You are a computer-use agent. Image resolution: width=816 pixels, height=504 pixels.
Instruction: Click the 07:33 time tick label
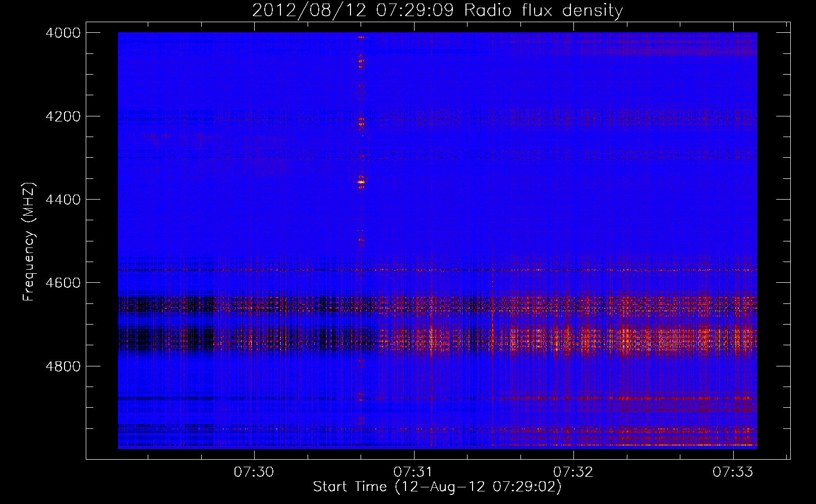click(x=733, y=472)
